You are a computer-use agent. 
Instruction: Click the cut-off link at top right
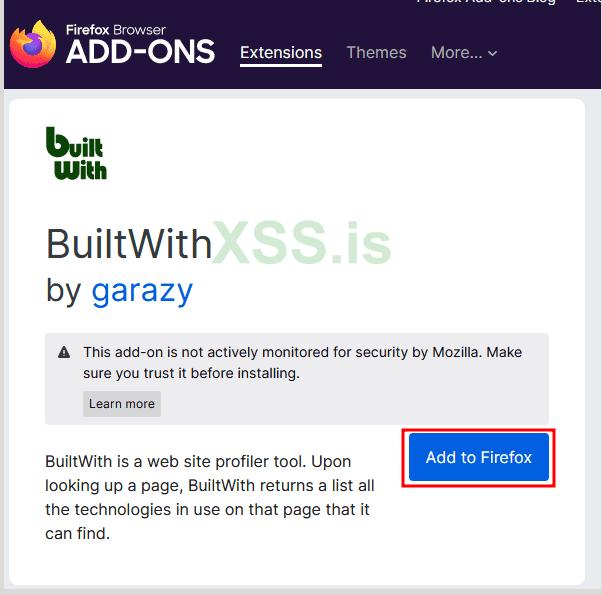pos(589,2)
